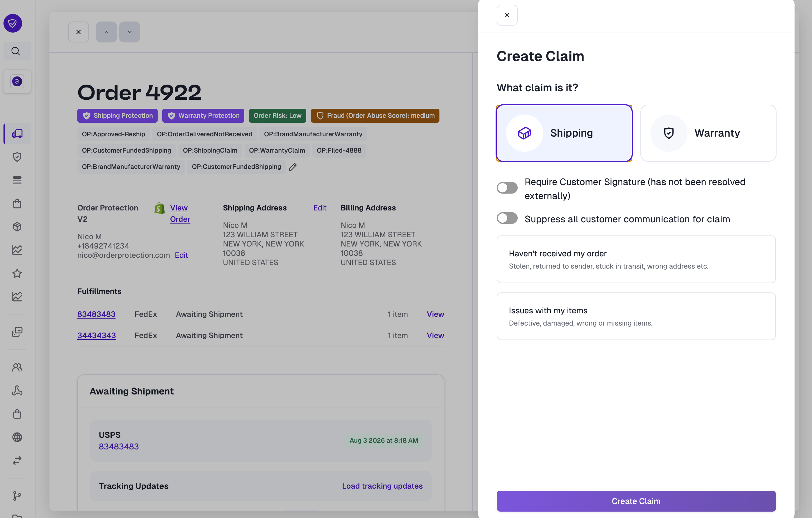Screen dimensions: 812x518
Task: Open the swap arrows icon in sidebar
Action: click(17, 460)
